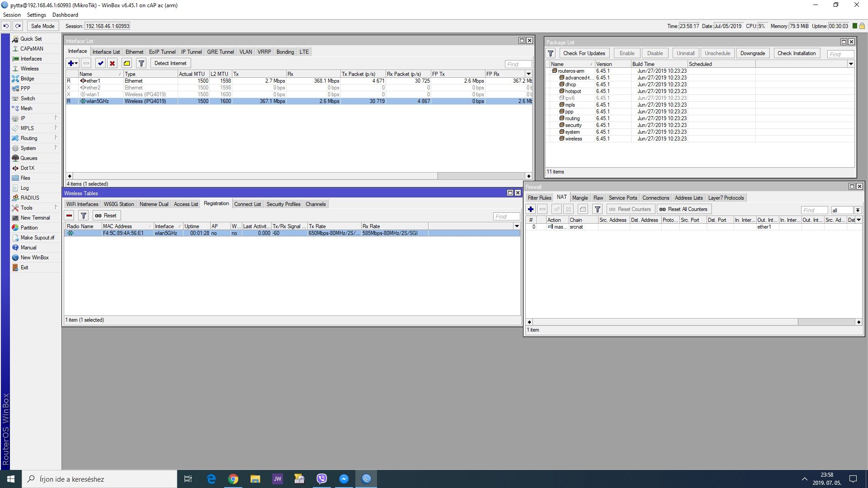Click Reset in Wireless Tables
Image resolution: width=868 pixels, height=488 pixels.
point(106,216)
